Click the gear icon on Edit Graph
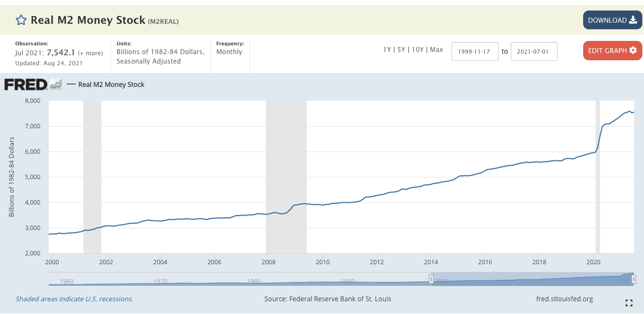 (x=633, y=51)
